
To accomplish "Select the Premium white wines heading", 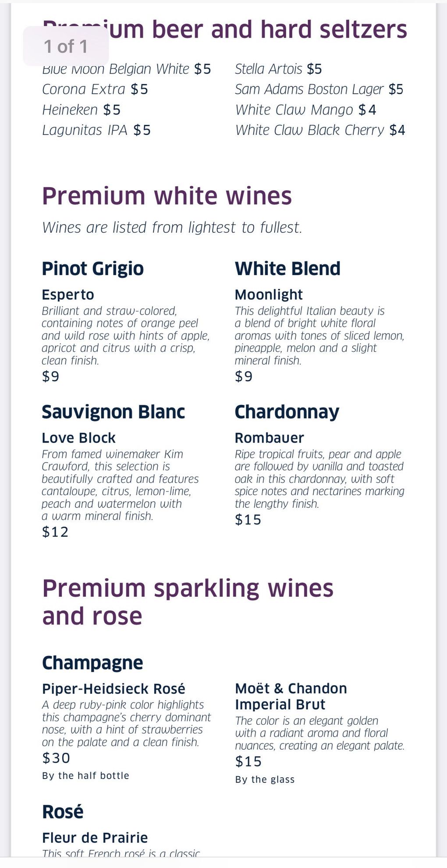I will [x=167, y=196].
